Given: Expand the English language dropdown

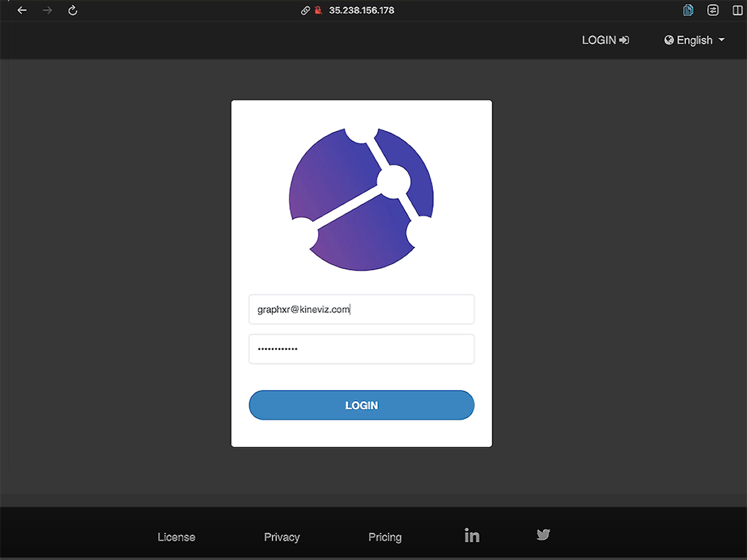Looking at the screenshot, I should [694, 40].
